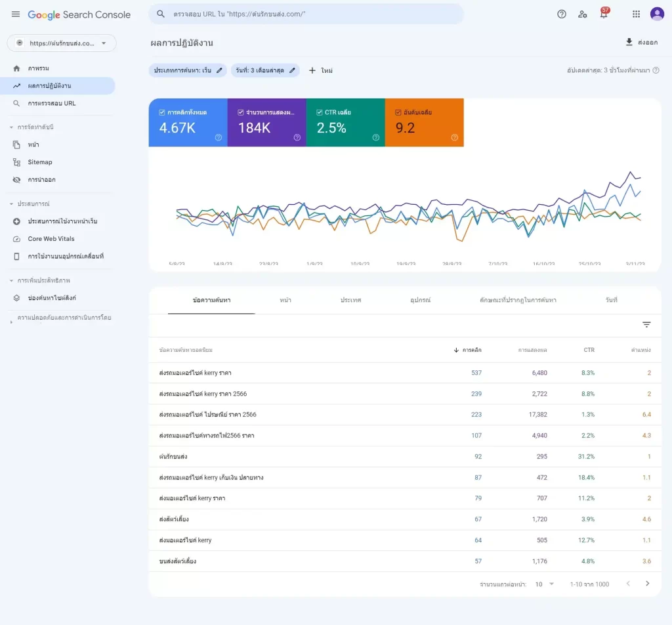The image size is (672, 625).
Task: Sort by clicks column arrow
Action: pos(456,350)
